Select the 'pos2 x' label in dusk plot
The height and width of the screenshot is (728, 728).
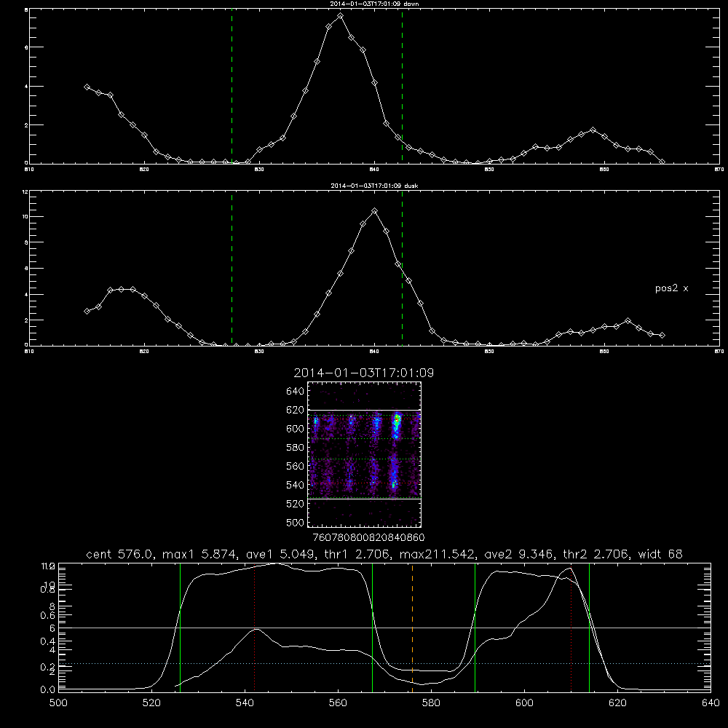671,288
